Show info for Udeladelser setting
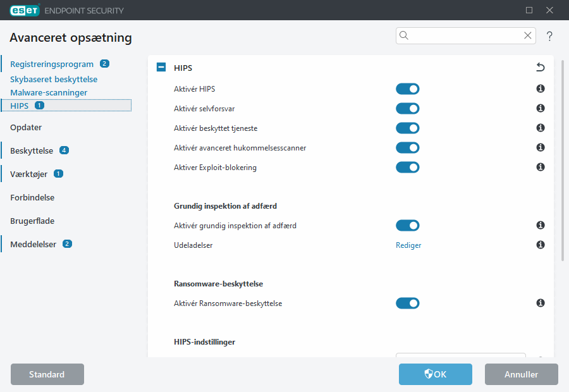The image size is (569, 392). [540, 245]
